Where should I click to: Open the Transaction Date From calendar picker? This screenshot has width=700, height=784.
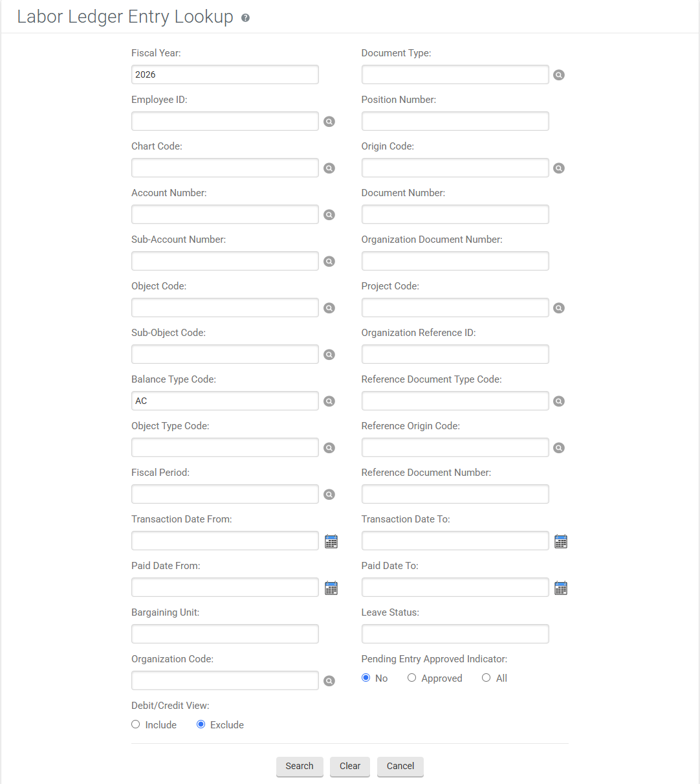click(331, 541)
